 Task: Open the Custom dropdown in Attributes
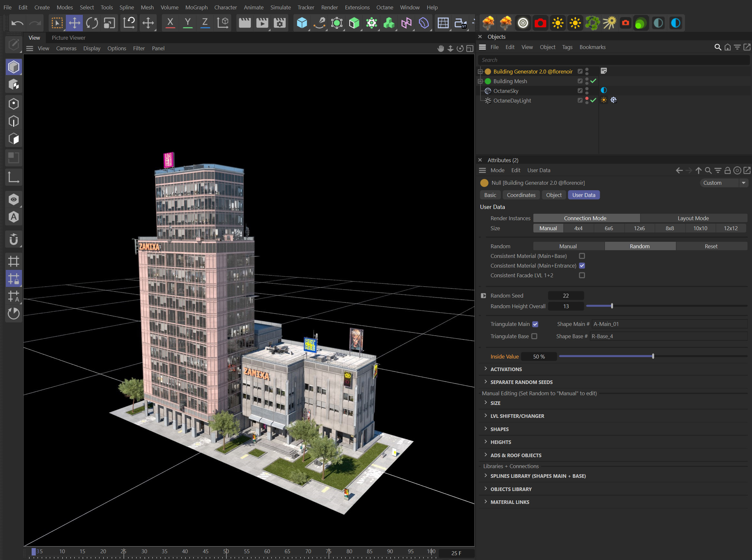tap(724, 183)
